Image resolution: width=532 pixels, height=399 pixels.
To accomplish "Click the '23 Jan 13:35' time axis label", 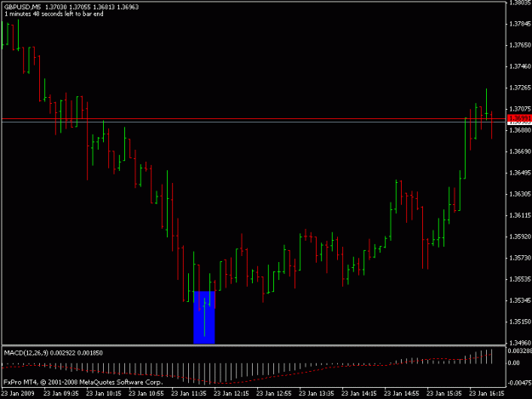I will pyautogui.click(x=316, y=394).
